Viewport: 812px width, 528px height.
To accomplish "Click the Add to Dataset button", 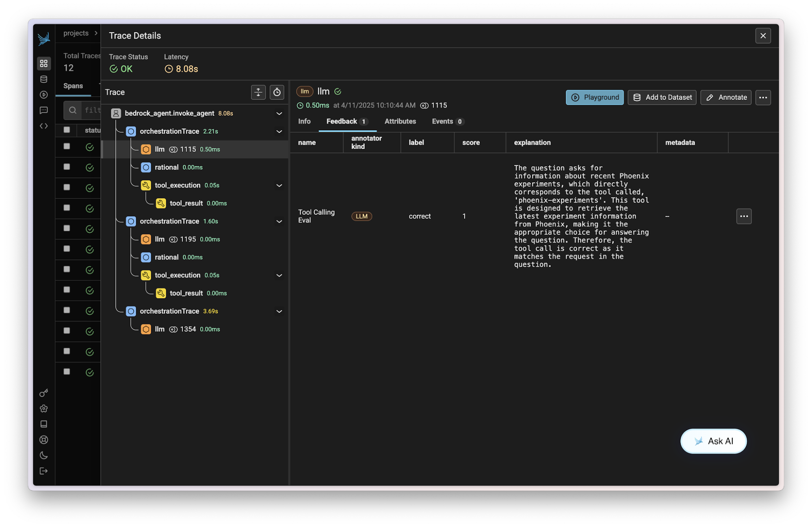I will 662,97.
